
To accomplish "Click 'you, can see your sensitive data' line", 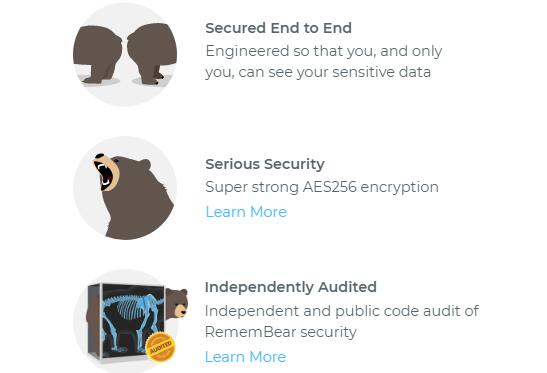I will pos(318,72).
